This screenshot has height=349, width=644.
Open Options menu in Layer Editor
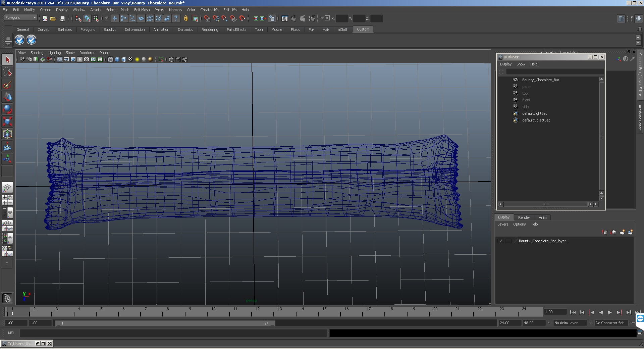click(x=519, y=224)
